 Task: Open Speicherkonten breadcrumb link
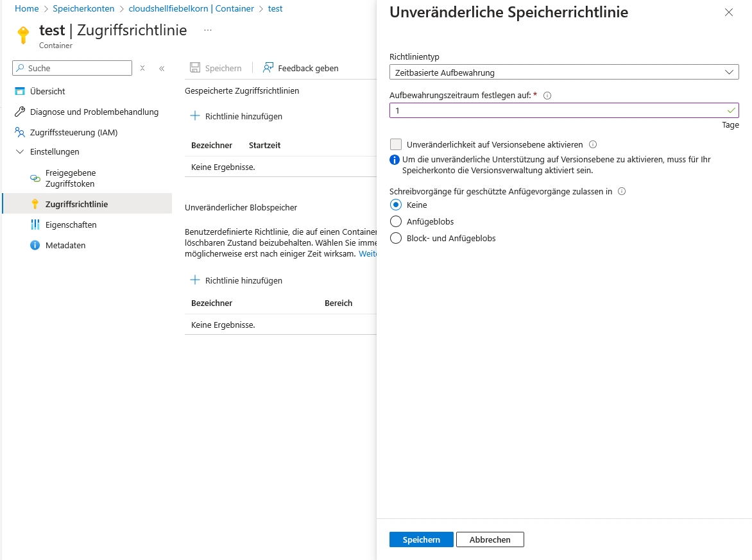pyautogui.click(x=83, y=9)
